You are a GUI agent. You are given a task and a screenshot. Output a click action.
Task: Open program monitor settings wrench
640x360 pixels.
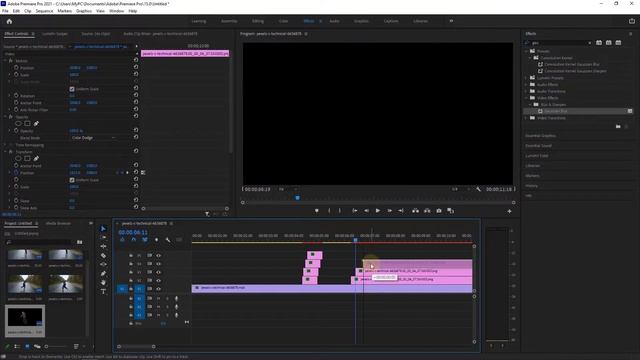478,189
